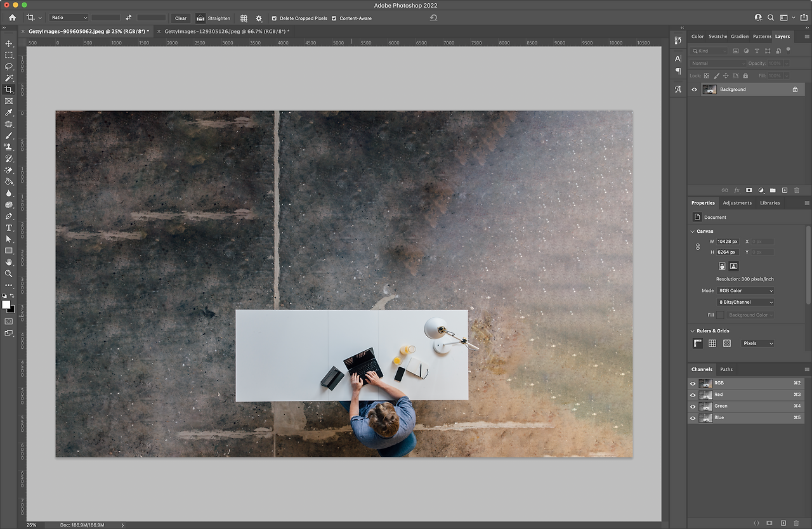This screenshot has height=529, width=812.
Task: Select the Clone Stamp tool
Action: click(9, 147)
